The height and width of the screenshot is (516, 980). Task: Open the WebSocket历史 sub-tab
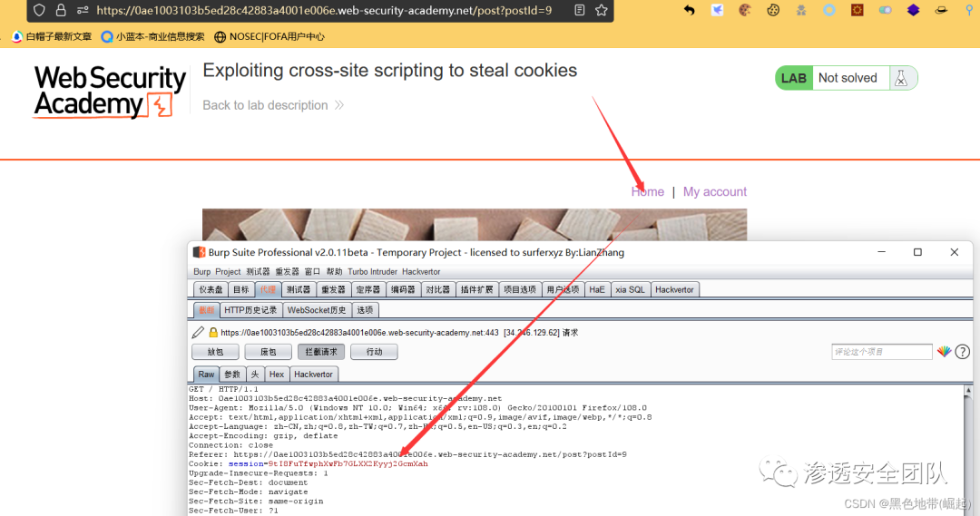pyautogui.click(x=317, y=310)
